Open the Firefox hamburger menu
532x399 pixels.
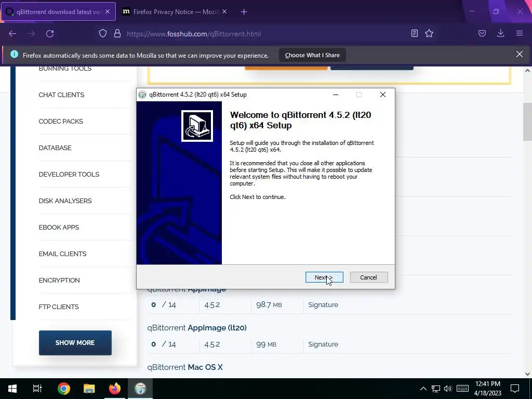(520, 33)
